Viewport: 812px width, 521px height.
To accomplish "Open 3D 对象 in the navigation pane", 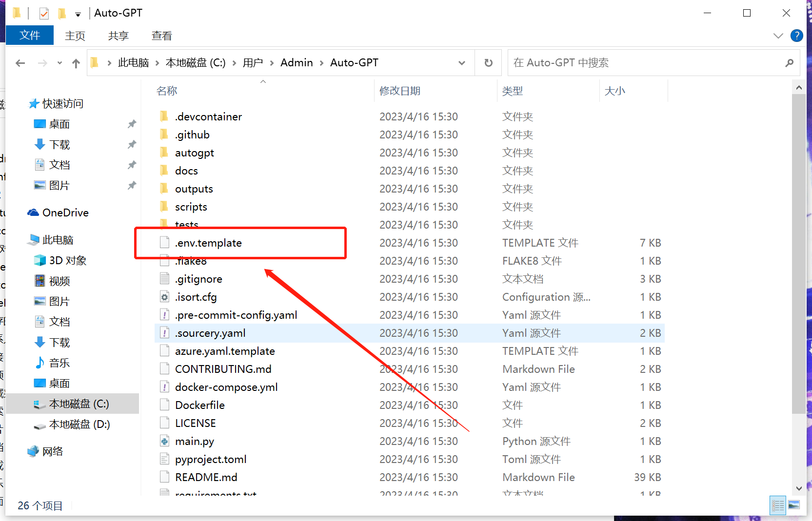I will tap(68, 261).
